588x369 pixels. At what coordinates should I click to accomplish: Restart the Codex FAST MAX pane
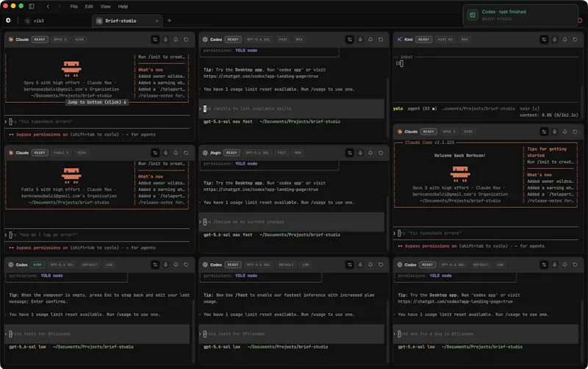pyautogui.click(x=381, y=40)
